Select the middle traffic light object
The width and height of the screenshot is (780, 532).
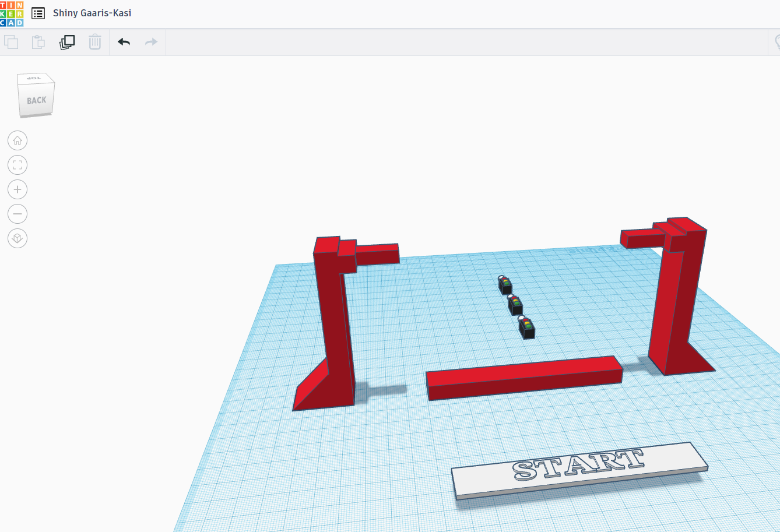pyautogui.click(x=515, y=305)
